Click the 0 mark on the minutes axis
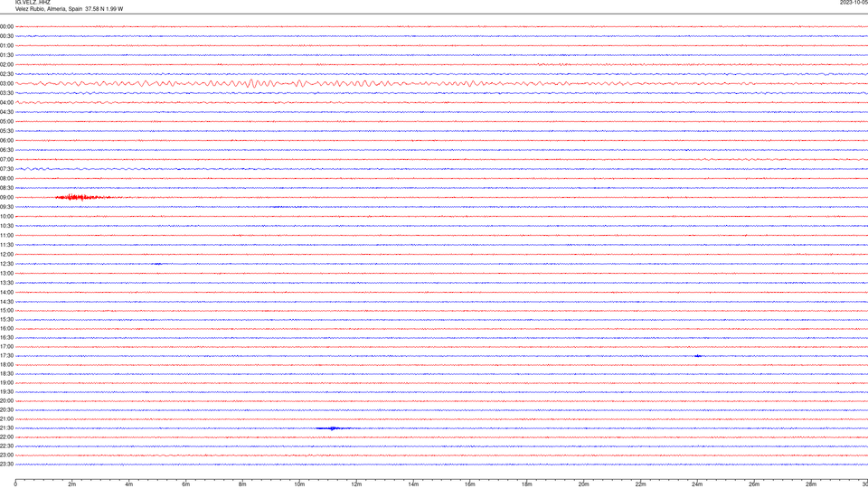The image size is (868, 488). pyautogui.click(x=15, y=484)
